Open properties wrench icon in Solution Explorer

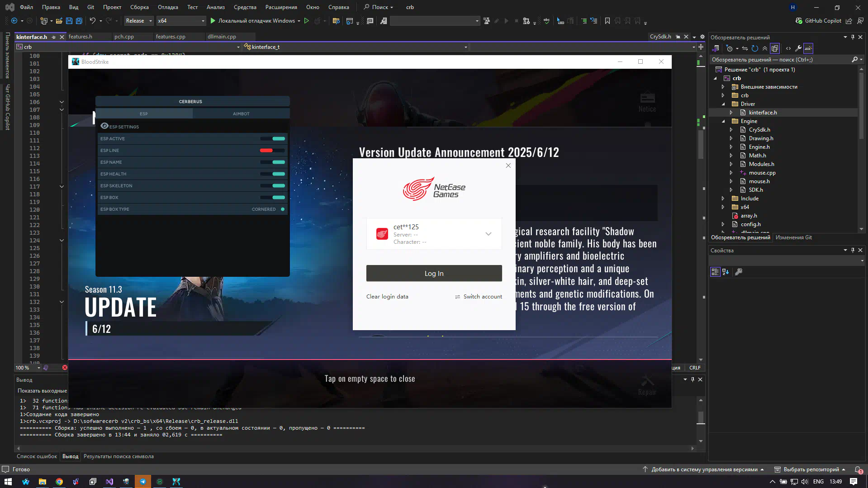tap(798, 48)
